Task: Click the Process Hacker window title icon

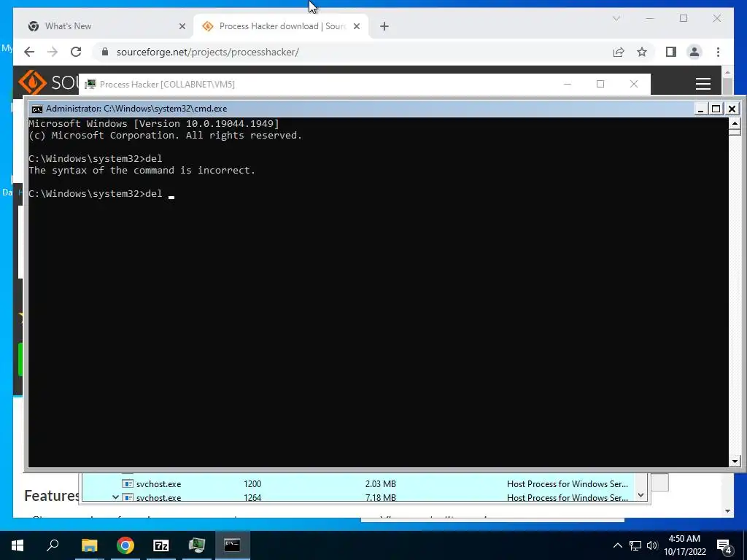Action: 90,85
